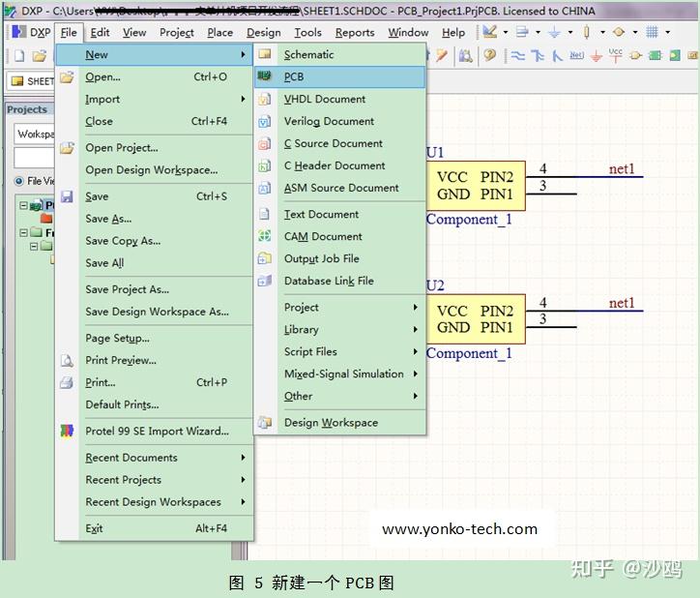This screenshot has height=598, width=700.
Task: Click the Text Document icon
Action: [264, 214]
